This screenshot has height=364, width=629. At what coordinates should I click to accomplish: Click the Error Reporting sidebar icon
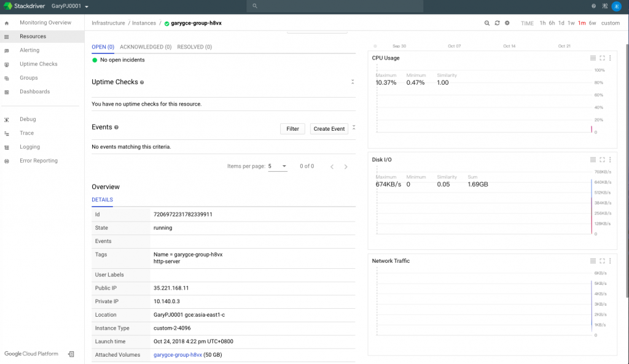click(6, 161)
